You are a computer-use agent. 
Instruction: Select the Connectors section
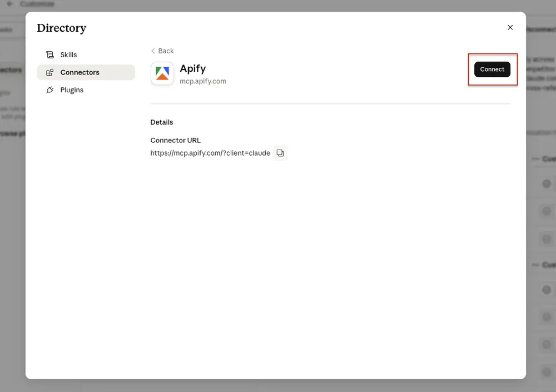pos(86,72)
